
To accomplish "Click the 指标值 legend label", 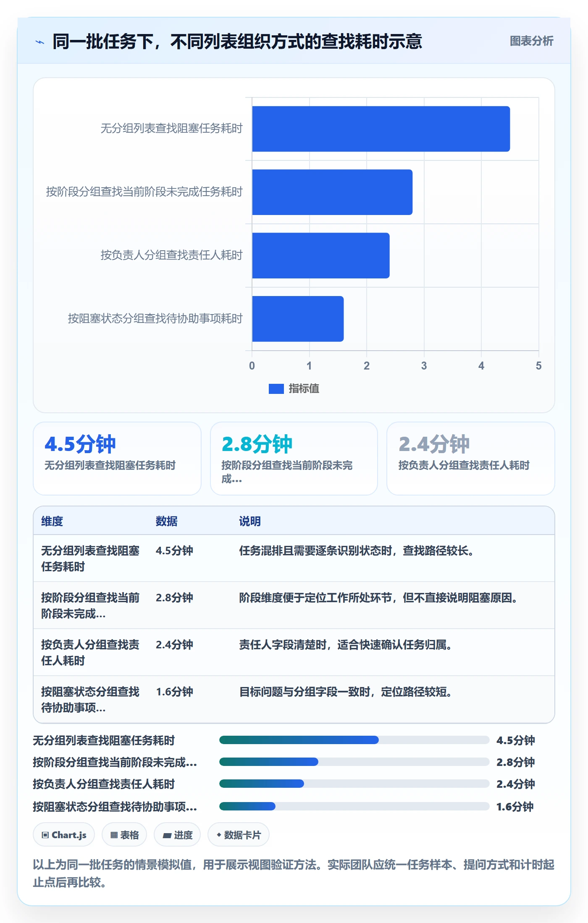I will coord(304,389).
